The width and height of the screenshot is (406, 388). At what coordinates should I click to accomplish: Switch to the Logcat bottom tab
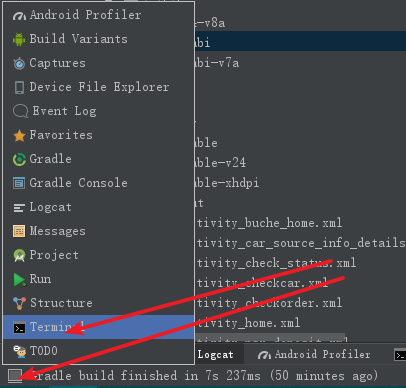pos(216,355)
